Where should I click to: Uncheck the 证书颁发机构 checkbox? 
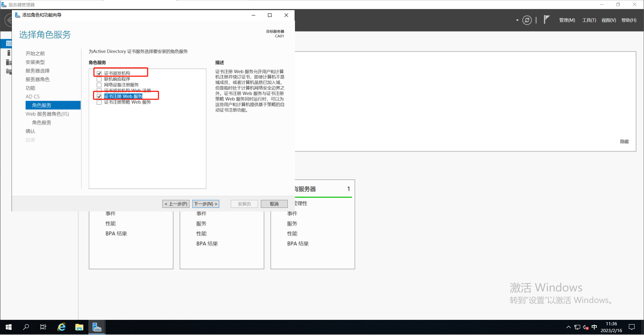(x=99, y=73)
